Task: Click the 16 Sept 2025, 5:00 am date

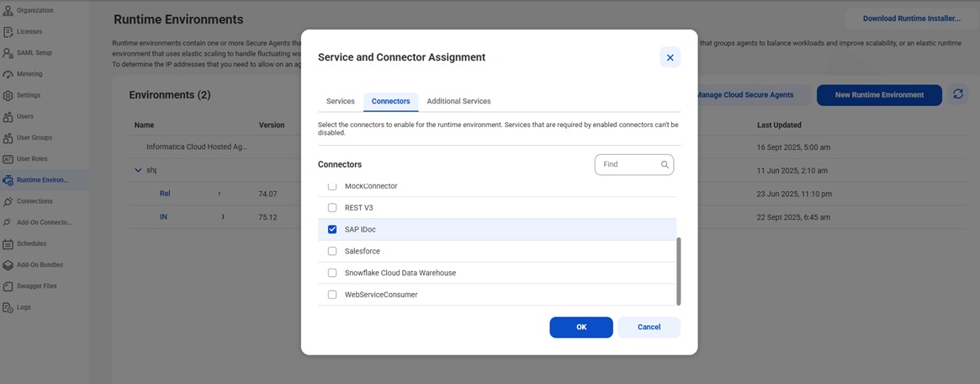Action: coord(794,147)
